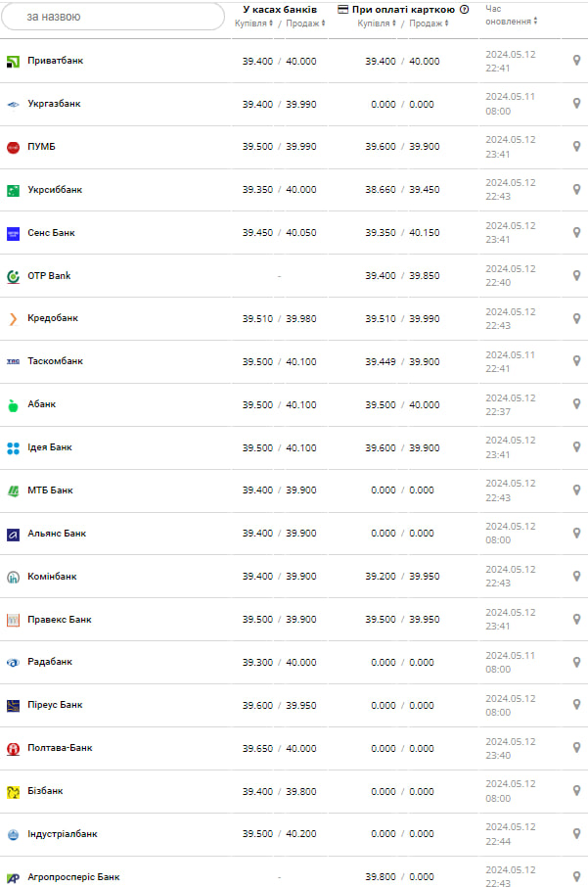The width and height of the screenshot is (588, 887).
Task: Click the Укрсиббанк logo icon
Action: click(x=13, y=190)
